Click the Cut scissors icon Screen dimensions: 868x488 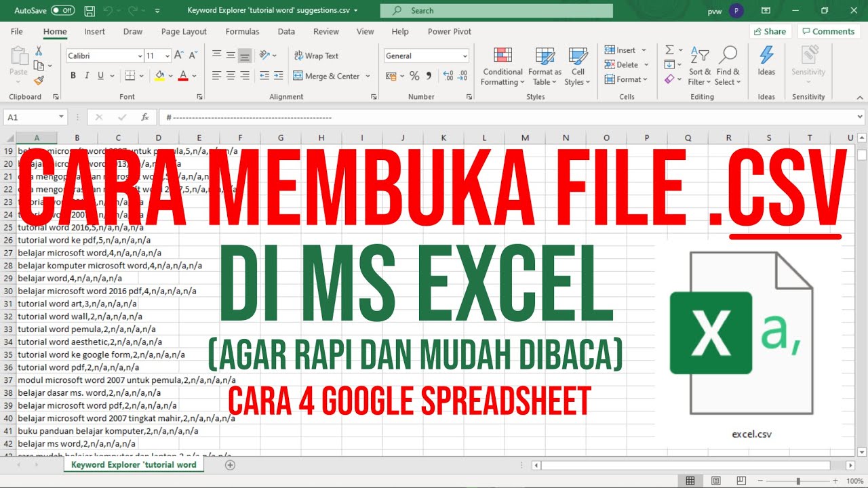click(39, 52)
